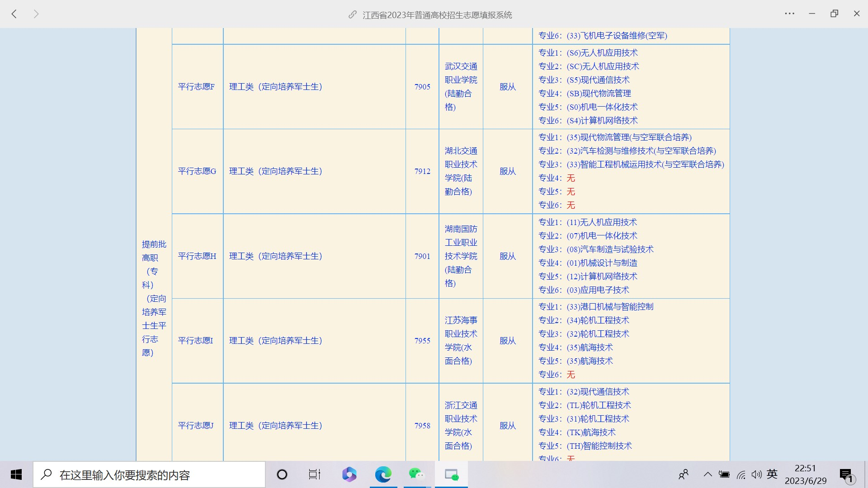Open Task View on the taskbar
Screen dimensions: 868x488
coord(315,474)
